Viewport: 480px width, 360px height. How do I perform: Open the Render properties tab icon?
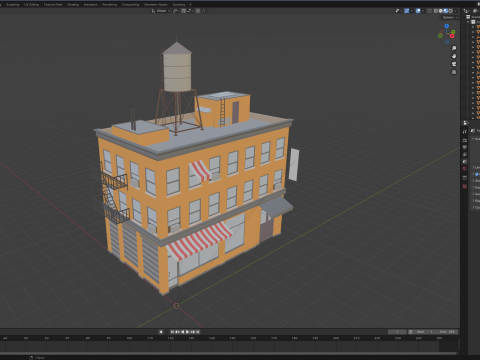click(x=465, y=140)
